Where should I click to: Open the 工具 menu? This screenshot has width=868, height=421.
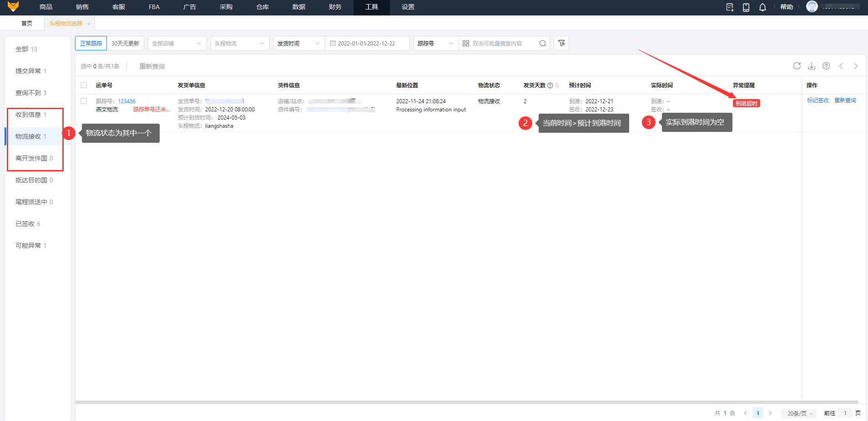tap(372, 7)
